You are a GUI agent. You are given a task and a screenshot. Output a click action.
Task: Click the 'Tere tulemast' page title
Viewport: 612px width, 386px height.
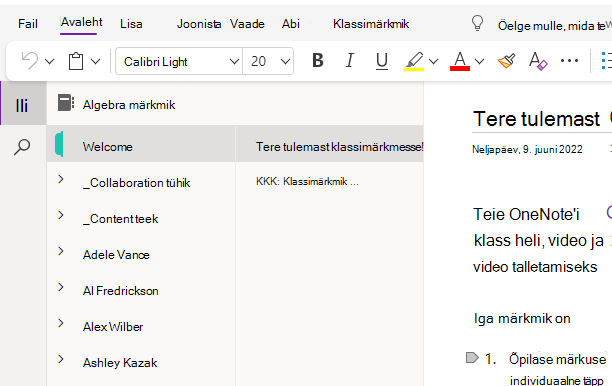tap(536, 119)
